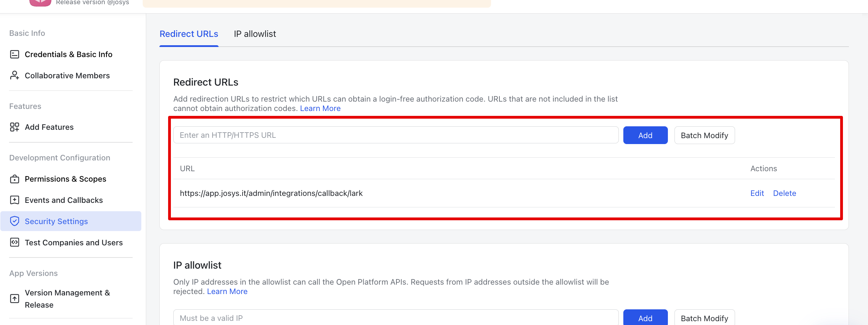The image size is (868, 325).
Task: Delete the josys callback redirect URL
Action: (784, 193)
